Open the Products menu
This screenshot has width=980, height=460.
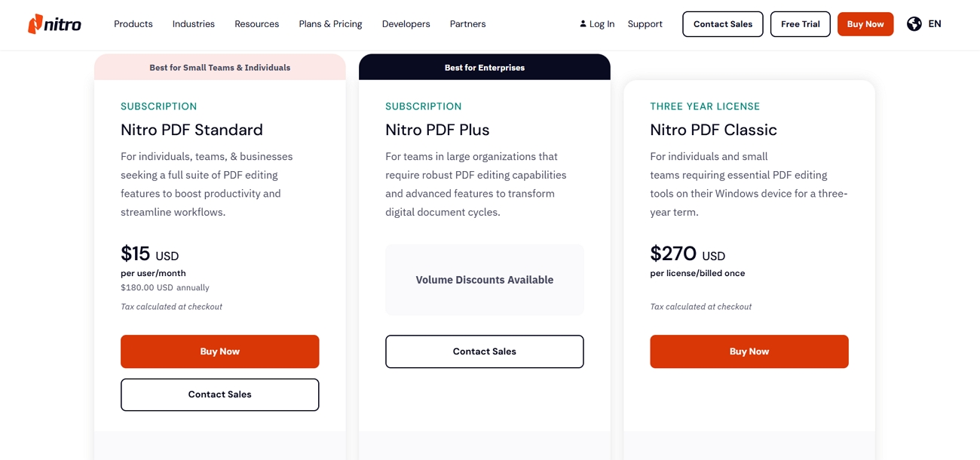[133, 24]
